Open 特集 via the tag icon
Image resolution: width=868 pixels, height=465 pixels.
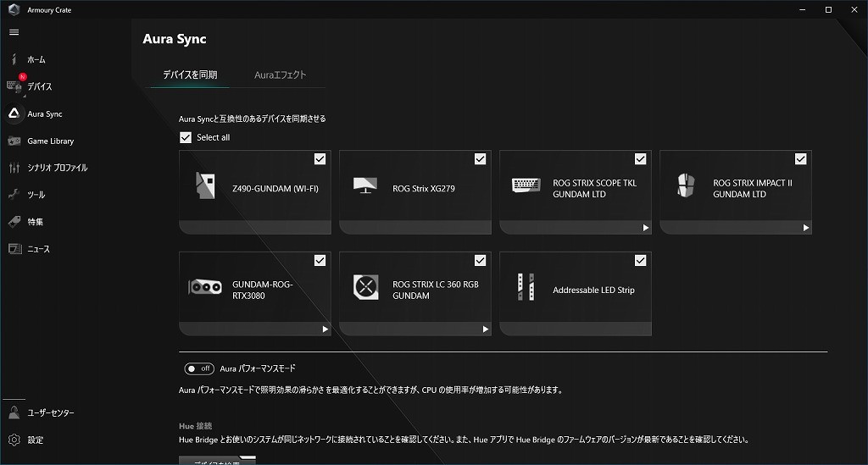tap(14, 222)
